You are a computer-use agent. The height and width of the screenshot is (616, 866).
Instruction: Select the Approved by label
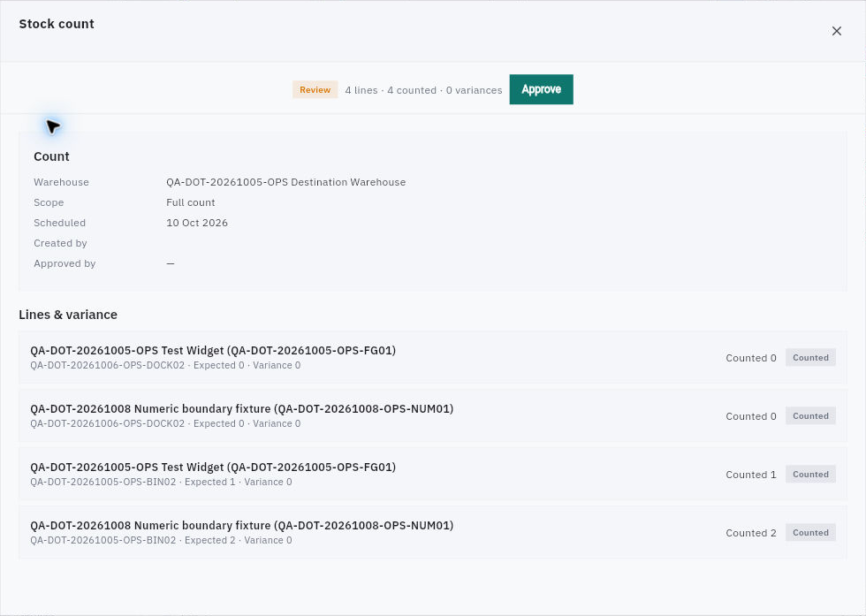click(65, 264)
